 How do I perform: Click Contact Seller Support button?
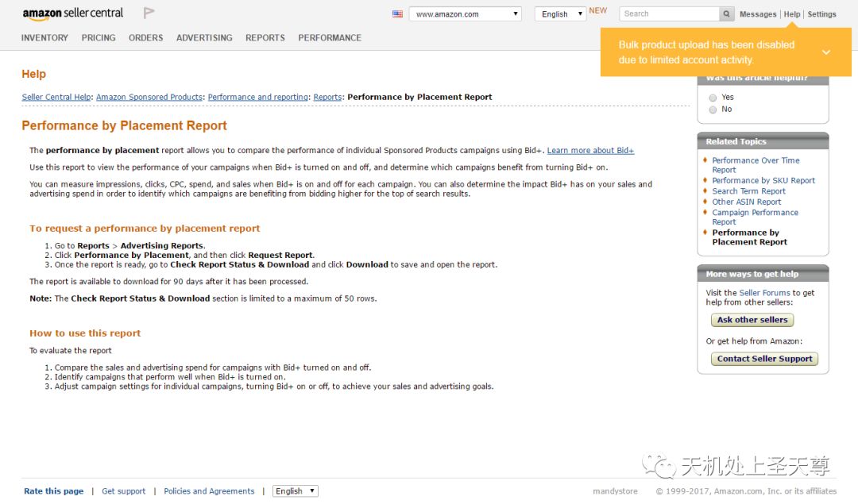(x=764, y=359)
